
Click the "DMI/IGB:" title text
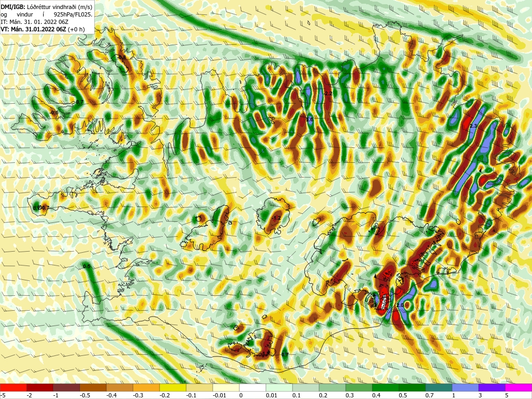[x=13, y=6]
